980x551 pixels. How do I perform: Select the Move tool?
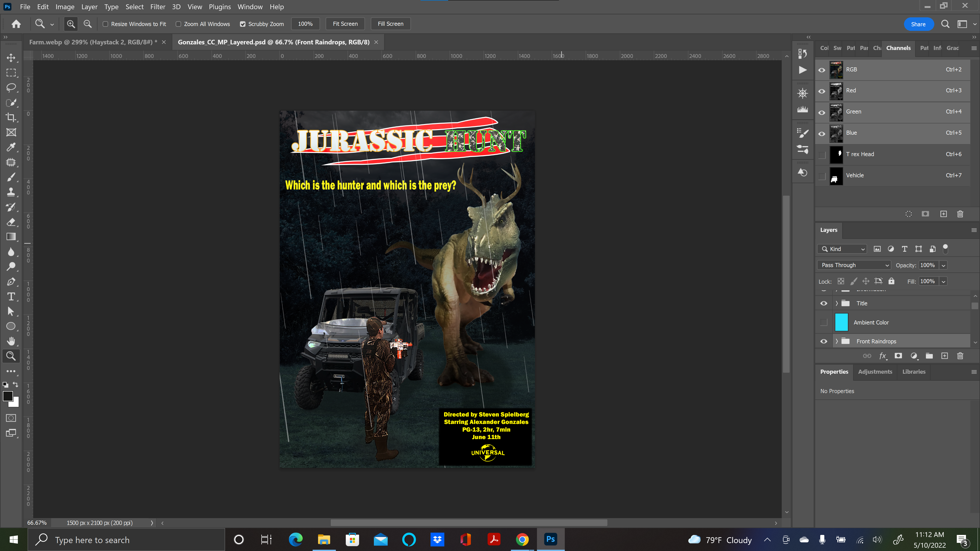point(11,58)
